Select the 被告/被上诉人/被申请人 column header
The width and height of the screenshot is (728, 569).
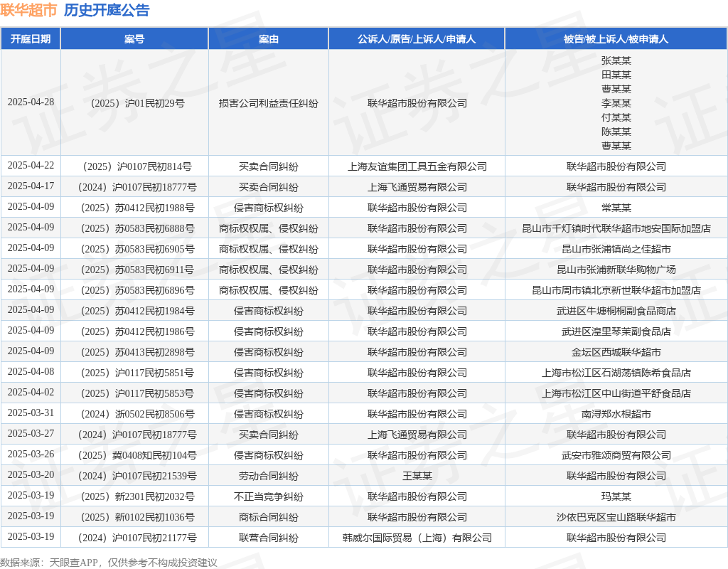(616, 39)
